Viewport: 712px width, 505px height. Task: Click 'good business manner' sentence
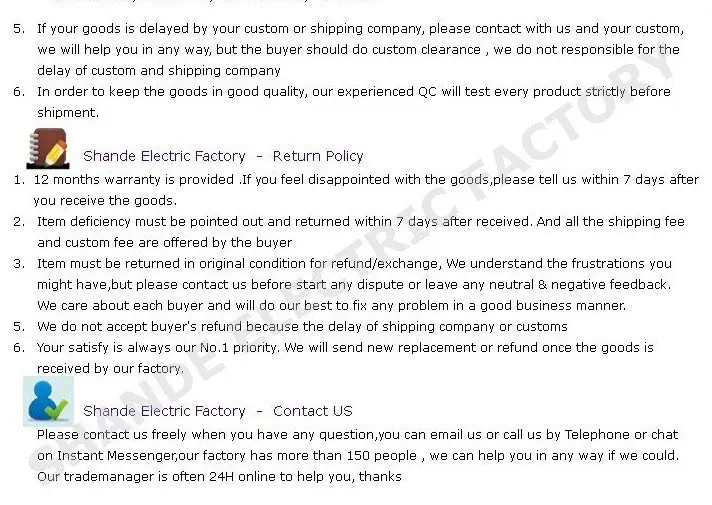pyautogui.click(x=331, y=306)
